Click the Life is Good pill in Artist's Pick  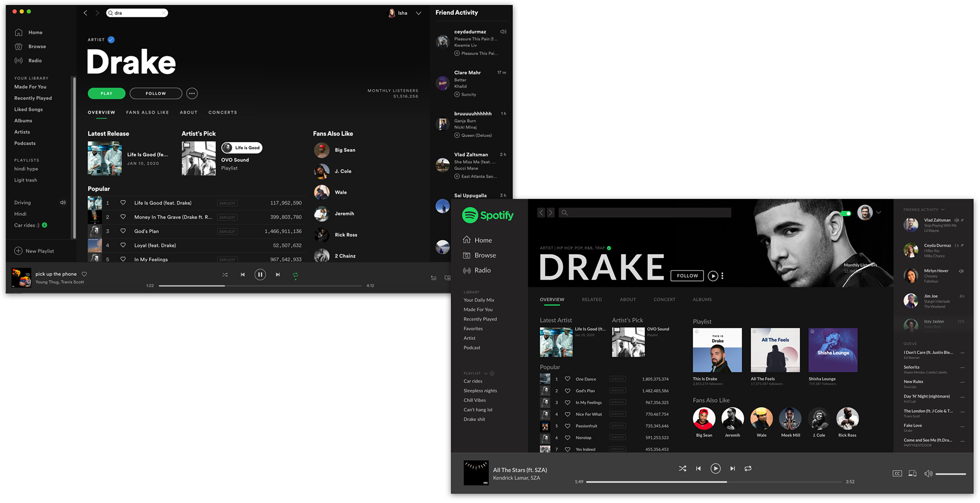pos(241,147)
